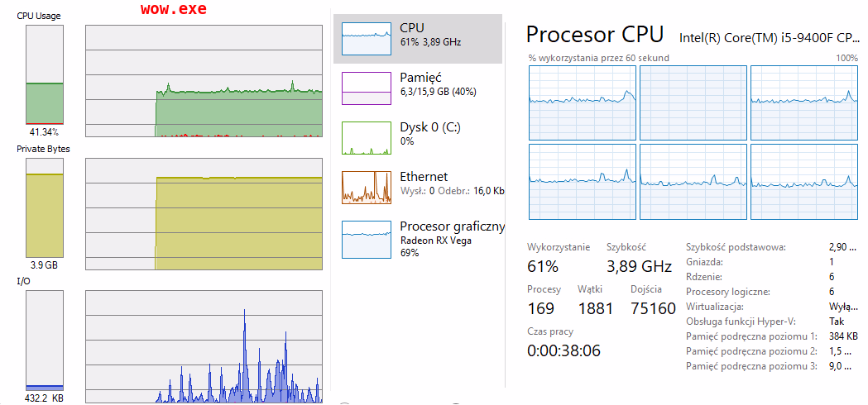868x405 pixels.
Task: Click the bottom-right logical processor graph
Action: click(803, 182)
